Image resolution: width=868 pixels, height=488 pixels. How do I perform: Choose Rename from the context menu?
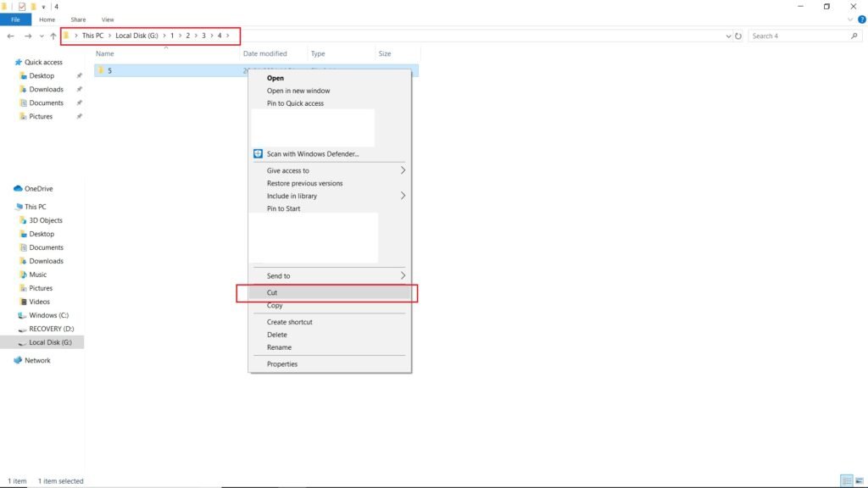(x=279, y=347)
